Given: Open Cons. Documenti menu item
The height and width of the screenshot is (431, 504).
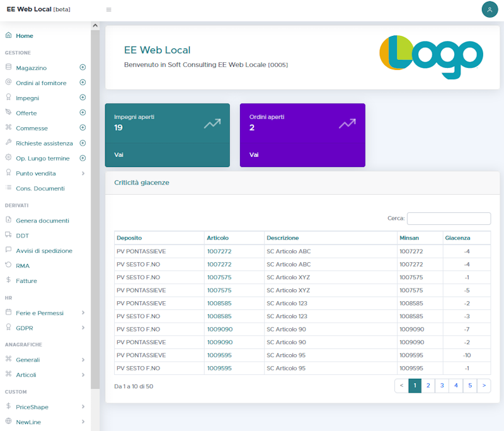Looking at the screenshot, I should tap(40, 188).
